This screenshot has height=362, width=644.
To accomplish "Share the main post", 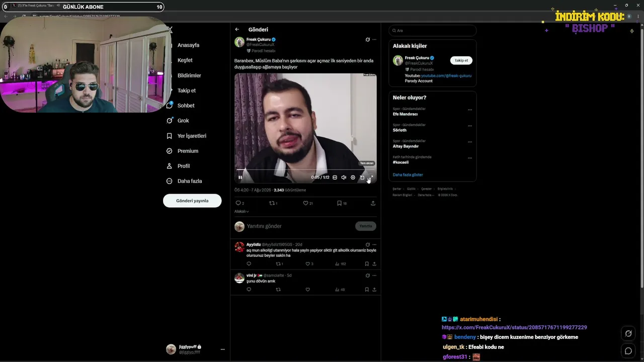I will tap(373, 203).
